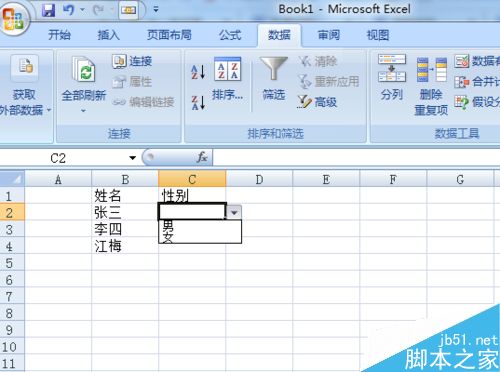Click the cell containing 张三

125,212
